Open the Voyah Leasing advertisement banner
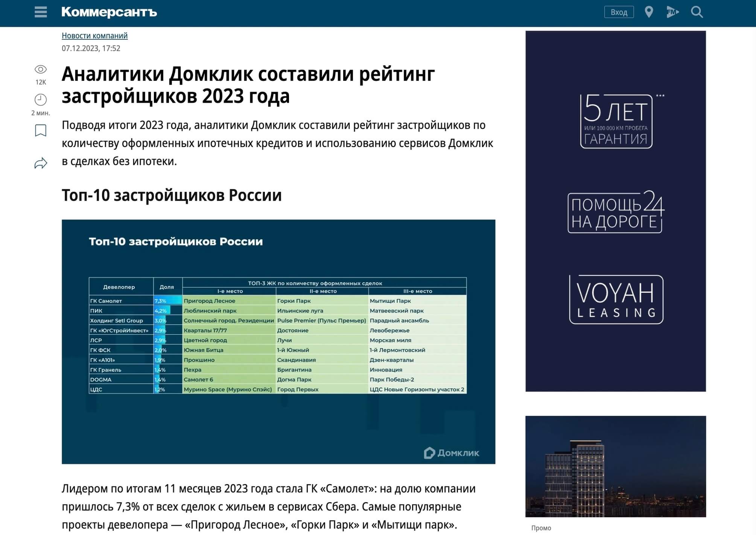Screen dimensions: 756x535 click(616, 211)
